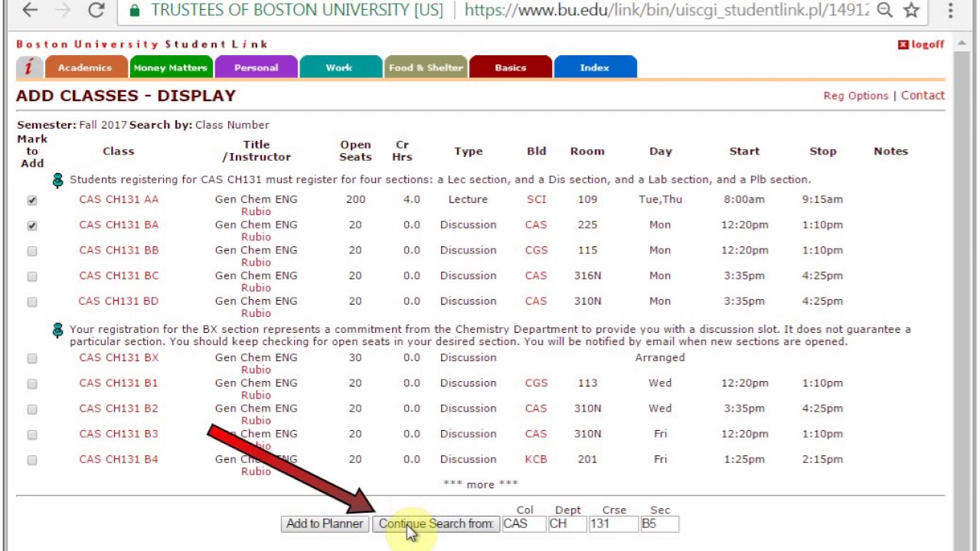This screenshot has width=980, height=551.
Task: Click the pushpin note icon for CH131 sections
Action: tap(57, 180)
